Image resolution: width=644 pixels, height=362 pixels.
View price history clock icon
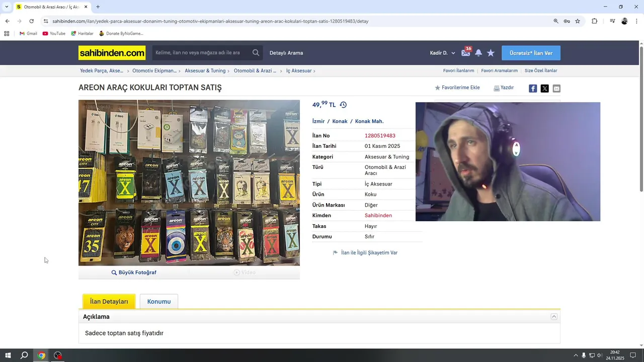click(343, 105)
